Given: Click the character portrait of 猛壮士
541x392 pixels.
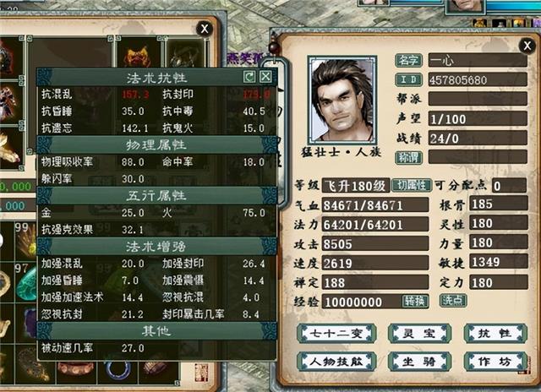Looking at the screenshot, I should [x=342, y=100].
